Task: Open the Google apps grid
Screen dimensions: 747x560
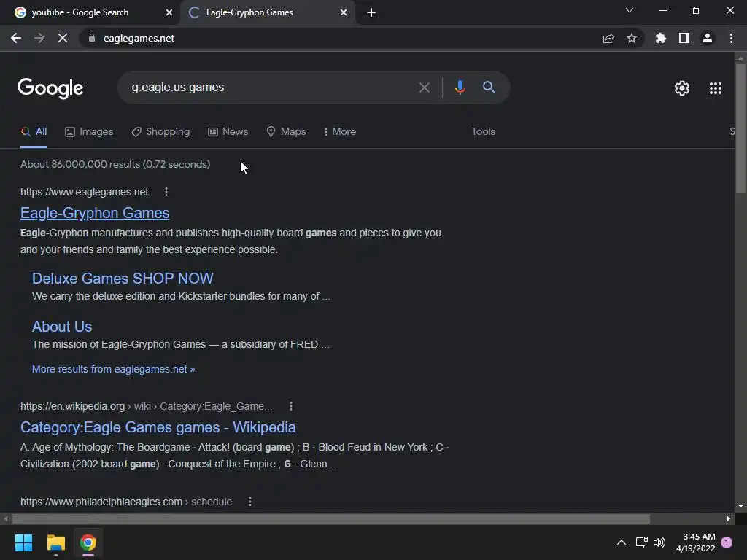Action: 716,88
